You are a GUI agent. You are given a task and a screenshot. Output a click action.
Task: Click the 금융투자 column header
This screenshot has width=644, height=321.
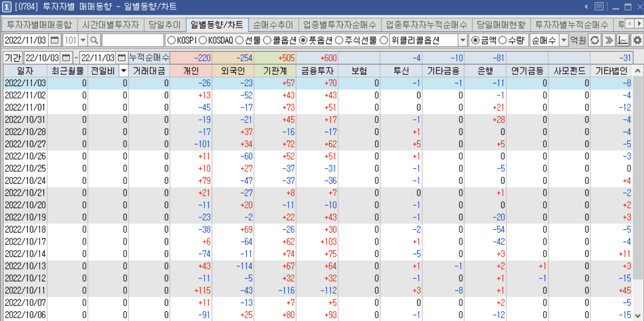317,71
